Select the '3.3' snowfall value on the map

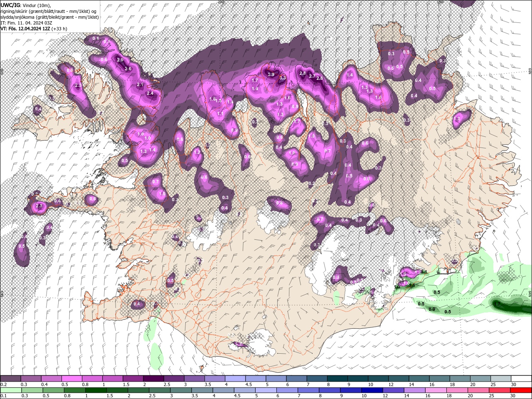pos(283,78)
